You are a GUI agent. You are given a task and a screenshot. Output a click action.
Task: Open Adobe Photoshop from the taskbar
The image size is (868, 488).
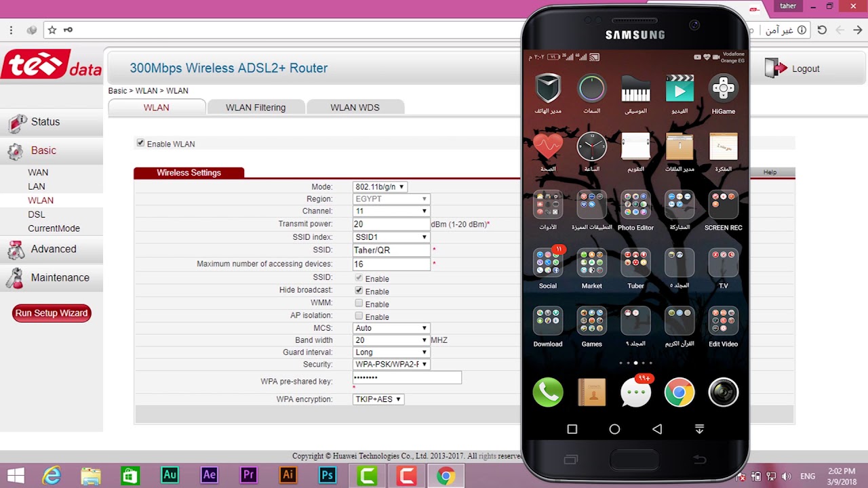coord(328,476)
